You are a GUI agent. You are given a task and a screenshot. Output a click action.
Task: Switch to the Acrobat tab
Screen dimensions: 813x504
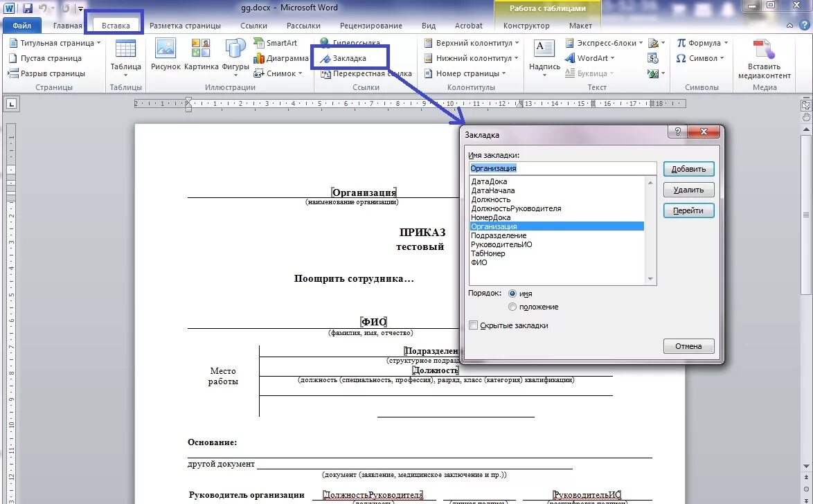pyautogui.click(x=469, y=26)
